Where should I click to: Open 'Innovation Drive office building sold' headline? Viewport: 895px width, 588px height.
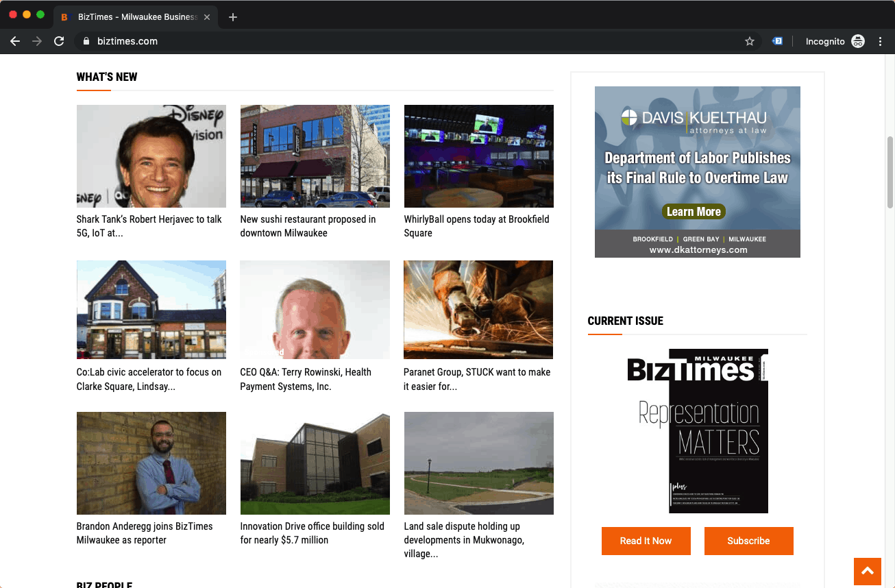coord(312,533)
